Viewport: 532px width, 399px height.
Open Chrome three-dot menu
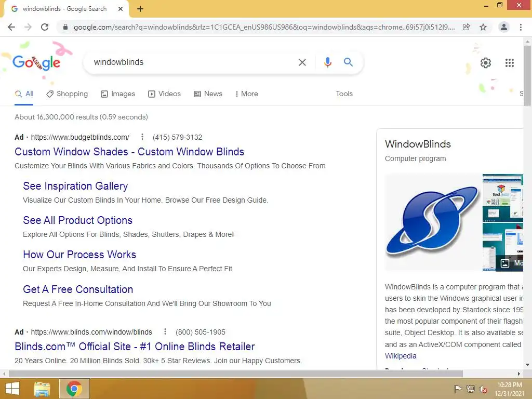(x=521, y=27)
